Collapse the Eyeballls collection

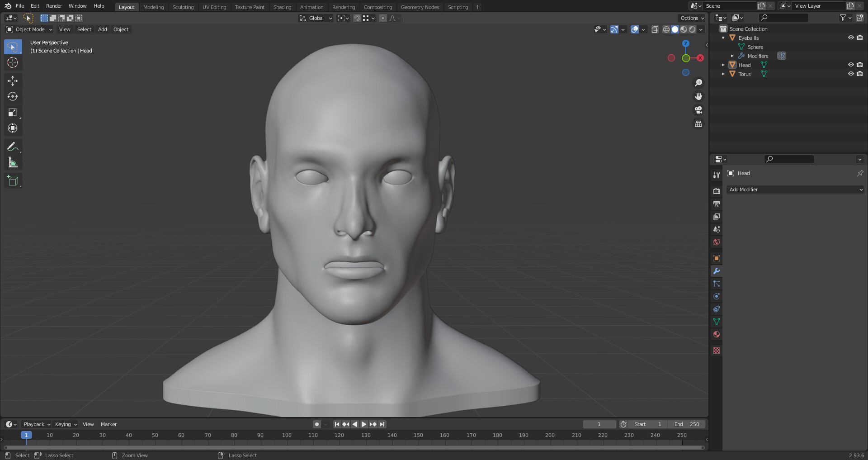point(723,38)
